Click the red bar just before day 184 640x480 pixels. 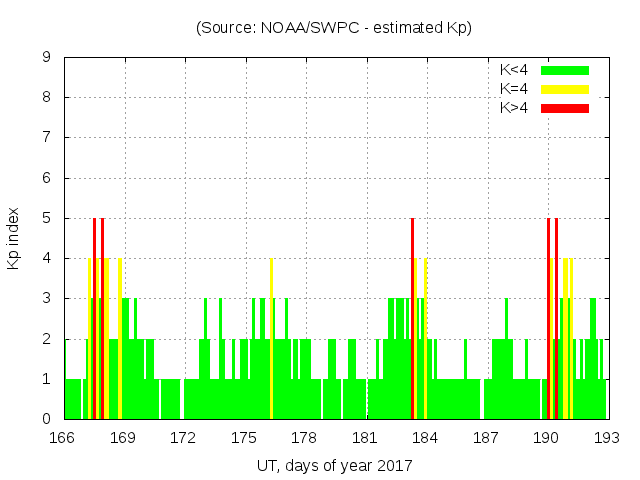412,320
